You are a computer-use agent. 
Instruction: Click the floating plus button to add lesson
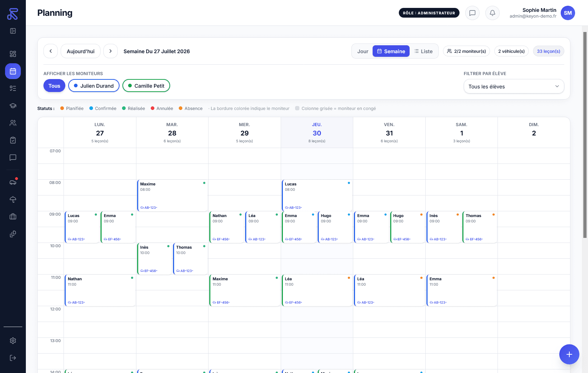tap(569, 354)
